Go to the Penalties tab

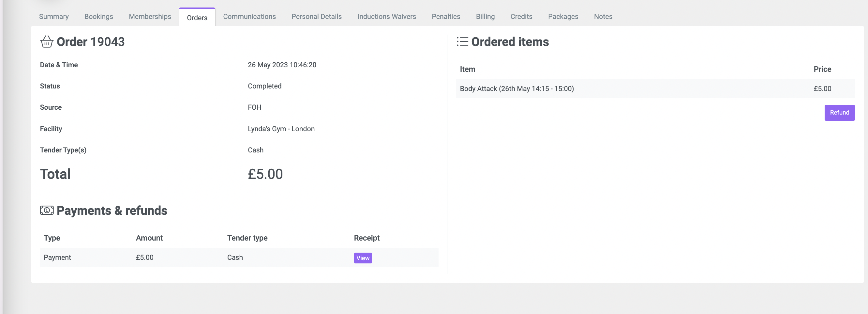(446, 17)
